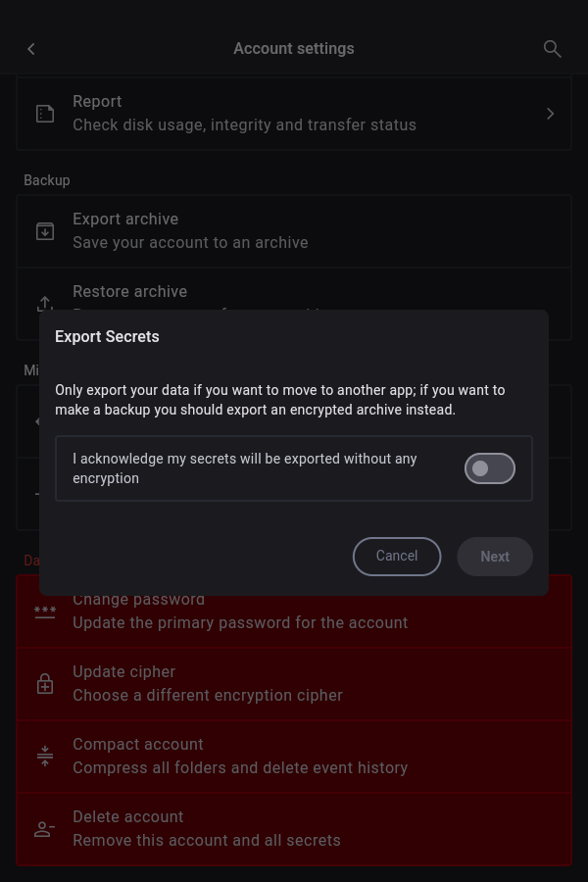Viewport: 588px width, 882px height.
Task: Click the Change password asterisks icon
Action: tap(45, 612)
